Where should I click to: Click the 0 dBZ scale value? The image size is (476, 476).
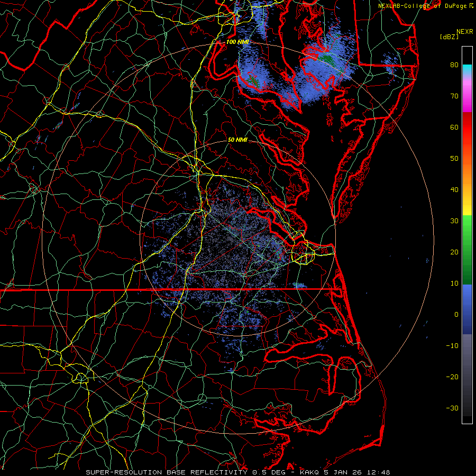coord(456,315)
